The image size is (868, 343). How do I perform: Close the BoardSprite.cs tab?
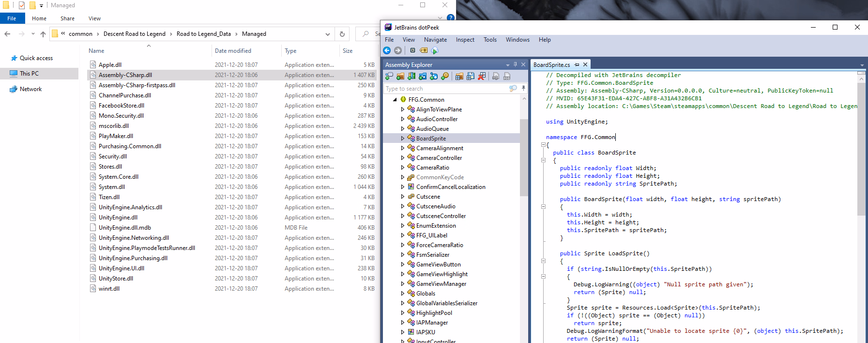[x=585, y=64]
